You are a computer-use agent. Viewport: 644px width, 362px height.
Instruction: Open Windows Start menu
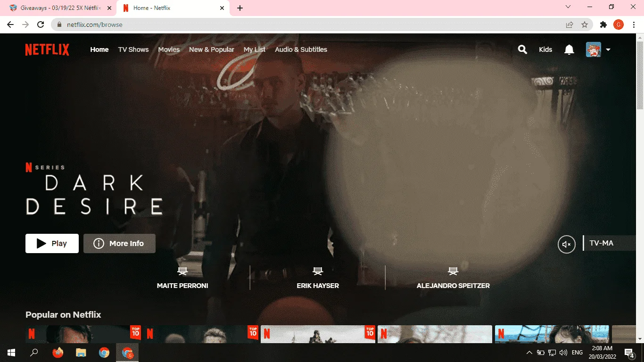[11, 353]
